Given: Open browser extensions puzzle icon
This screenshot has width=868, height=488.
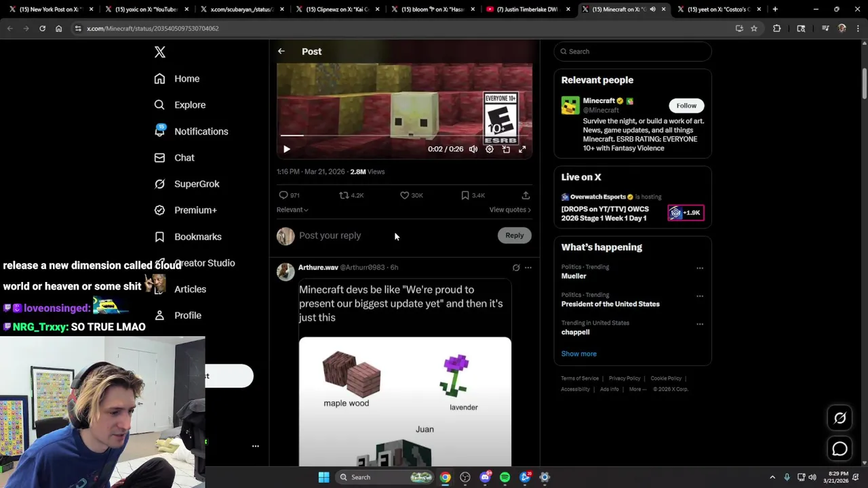Looking at the screenshot, I should pos(777,28).
